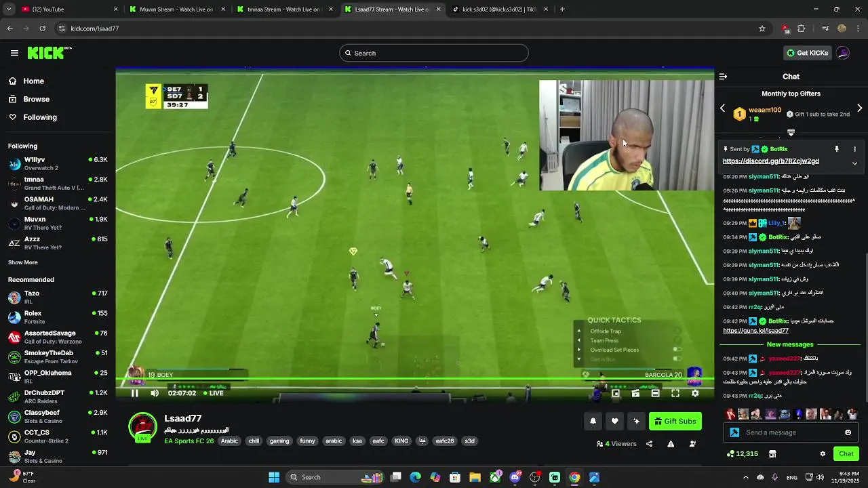The width and height of the screenshot is (868, 488).
Task: Open chat settings gear
Action: [823, 453]
